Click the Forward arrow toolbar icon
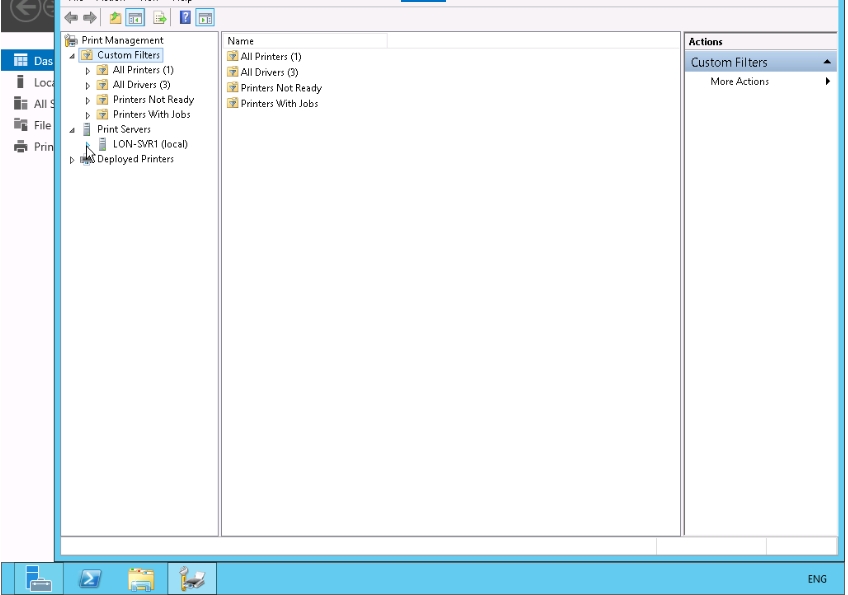Image resolution: width=848 pixels, height=595 pixels. (89, 18)
